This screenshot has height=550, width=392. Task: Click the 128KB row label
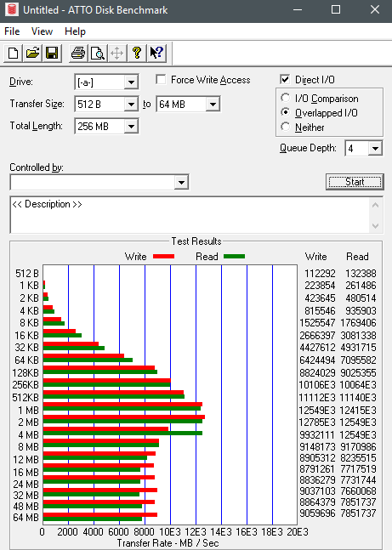coord(26,373)
